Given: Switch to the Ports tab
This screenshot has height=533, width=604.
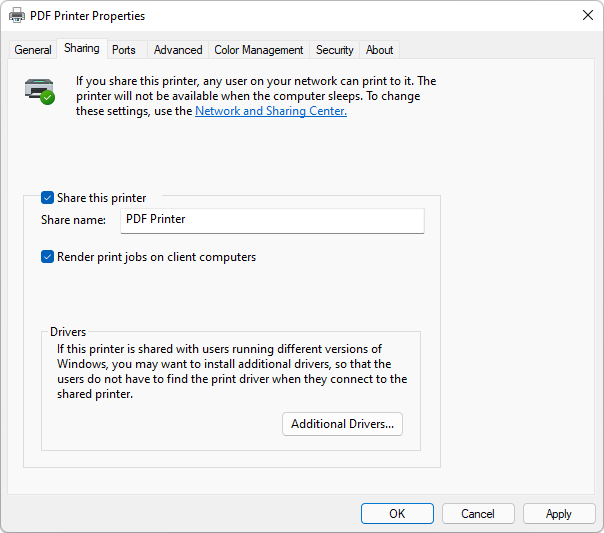Looking at the screenshot, I should tap(124, 50).
